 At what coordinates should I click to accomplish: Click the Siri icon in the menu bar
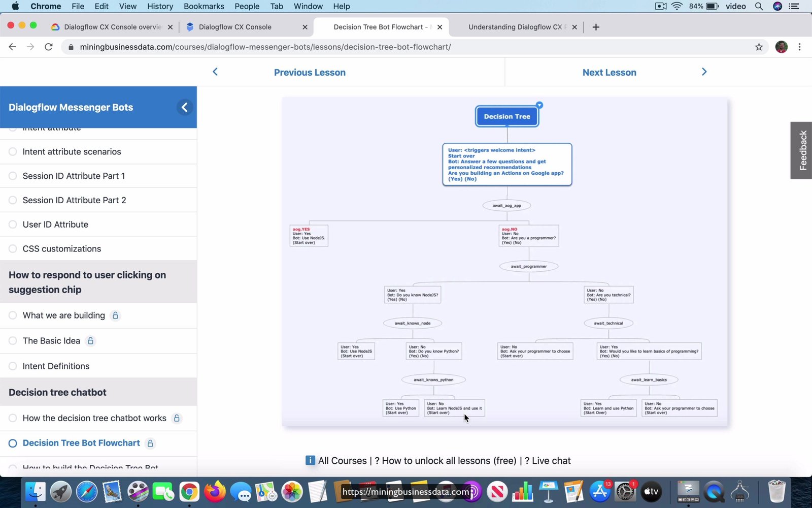tap(777, 6)
